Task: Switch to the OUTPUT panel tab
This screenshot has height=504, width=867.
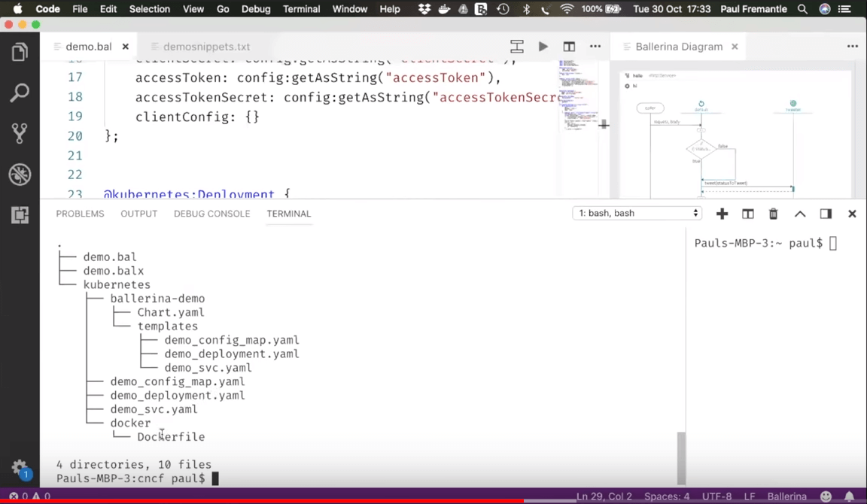Action: click(138, 214)
